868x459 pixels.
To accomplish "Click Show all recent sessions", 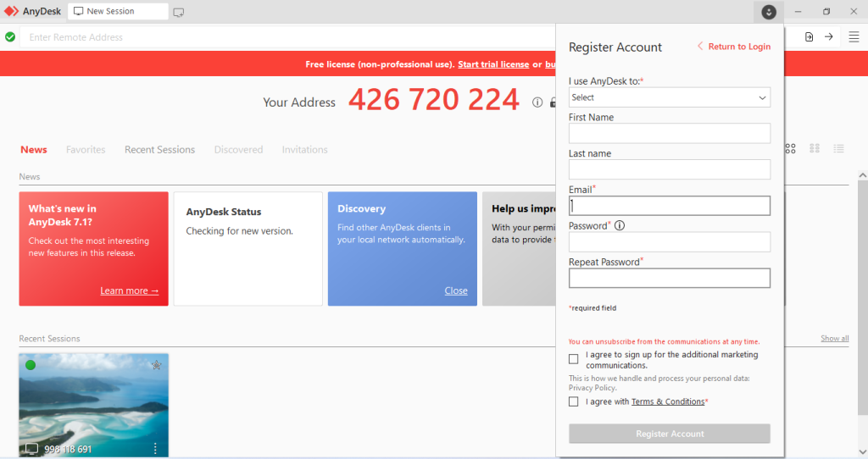I will pyautogui.click(x=834, y=339).
